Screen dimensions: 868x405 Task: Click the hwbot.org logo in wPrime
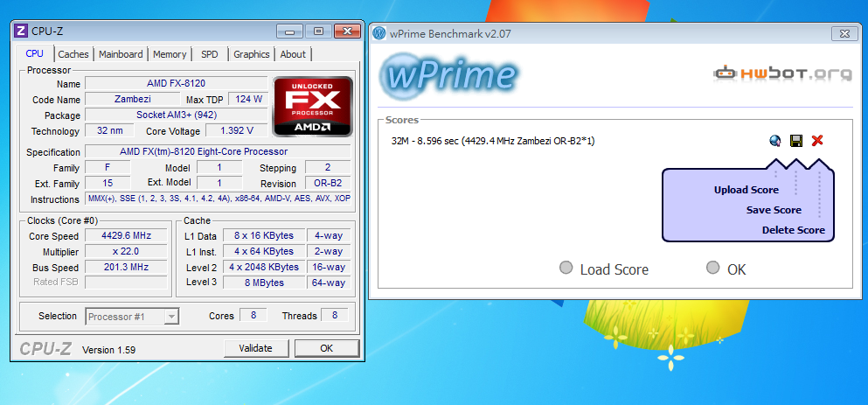(x=782, y=73)
